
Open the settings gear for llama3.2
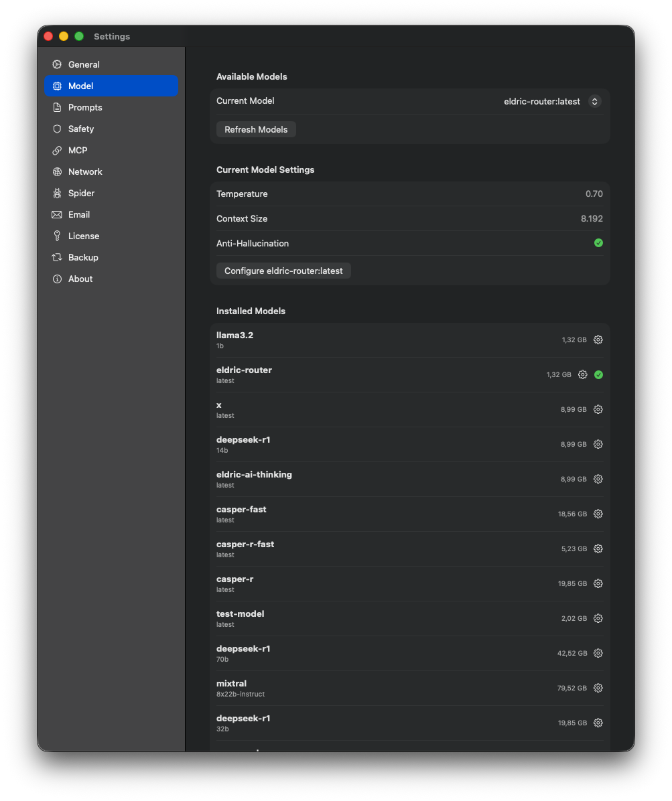(x=598, y=340)
